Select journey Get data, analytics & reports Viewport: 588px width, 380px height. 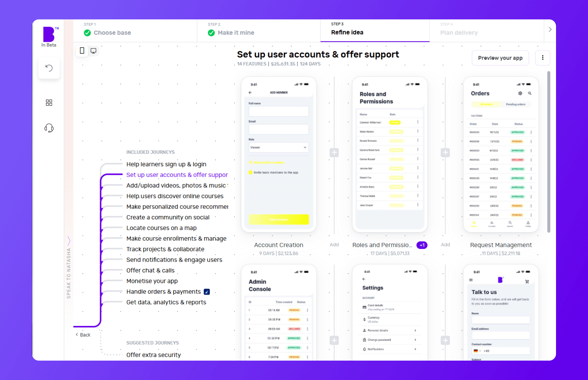coord(166,302)
